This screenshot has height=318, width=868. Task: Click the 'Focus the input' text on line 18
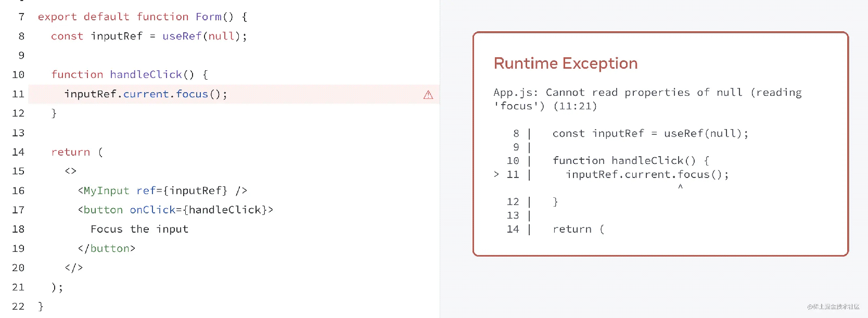click(139, 229)
